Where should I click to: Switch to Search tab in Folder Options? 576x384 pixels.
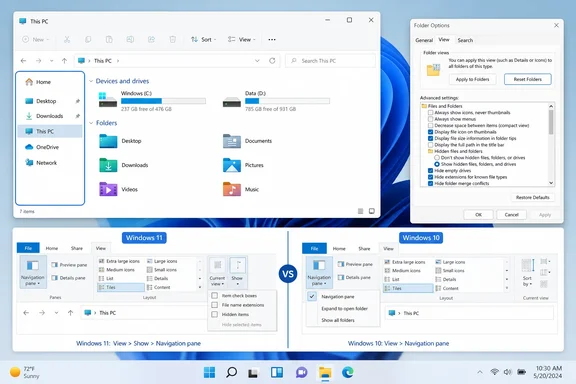[x=465, y=40]
